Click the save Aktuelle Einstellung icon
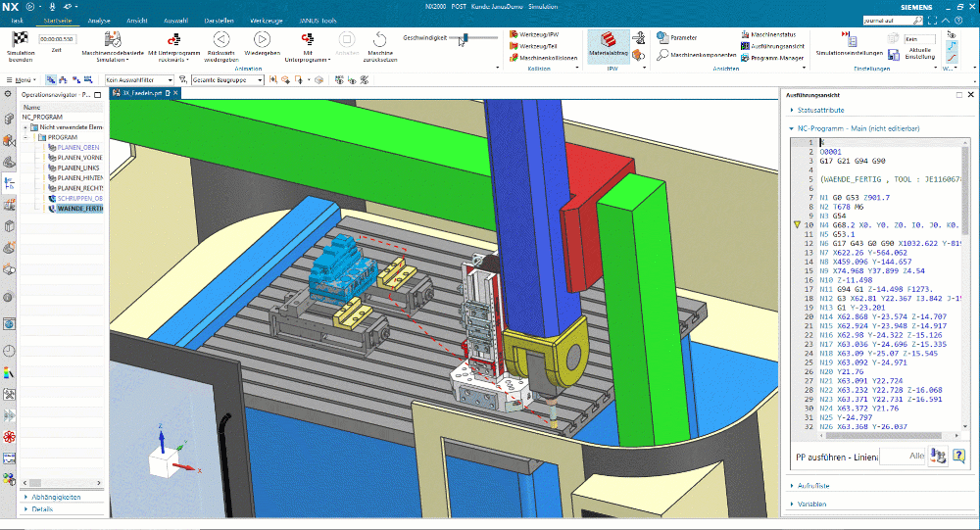980x530 pixels. click(894, 55)
